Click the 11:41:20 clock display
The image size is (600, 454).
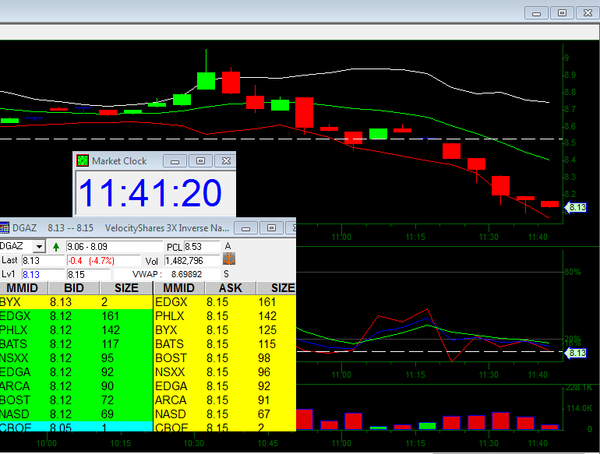[x=152, y=192]
